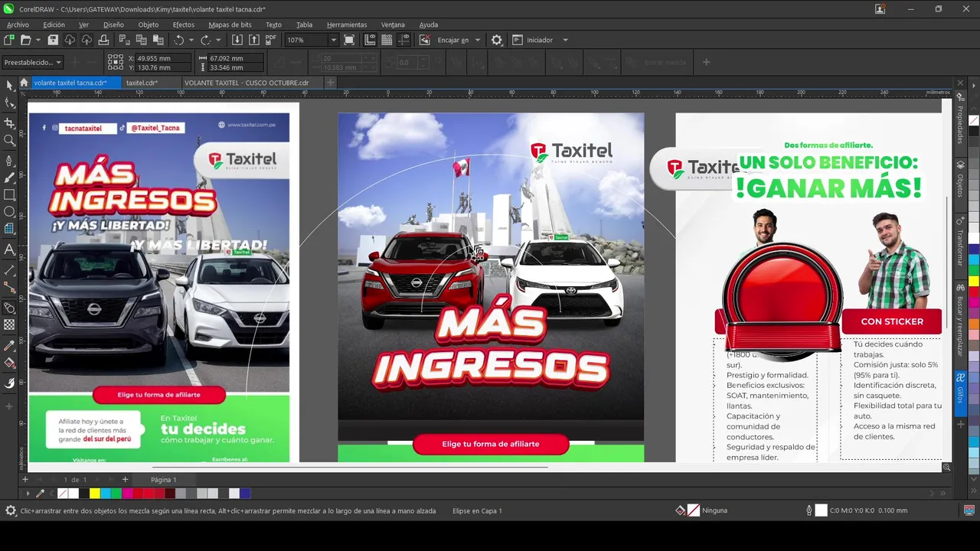Screen dimensions: 980x551
Task: Click the Import icon
Action: pyautogui.click(x=237, y=40)
